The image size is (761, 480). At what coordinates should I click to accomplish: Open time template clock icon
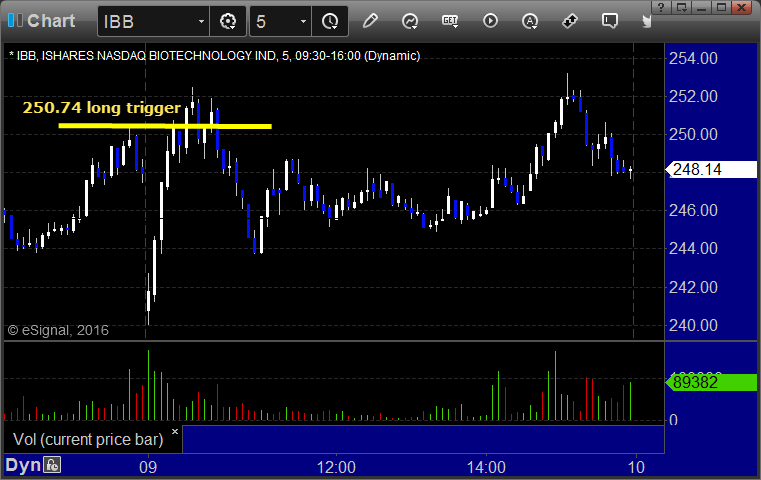tap(330, 21)
